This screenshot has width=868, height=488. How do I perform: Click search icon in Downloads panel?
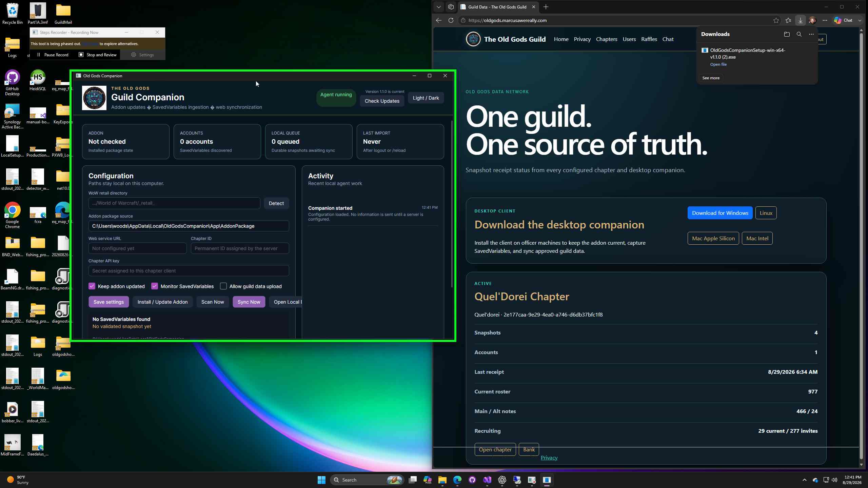click(x=799, y=34)
